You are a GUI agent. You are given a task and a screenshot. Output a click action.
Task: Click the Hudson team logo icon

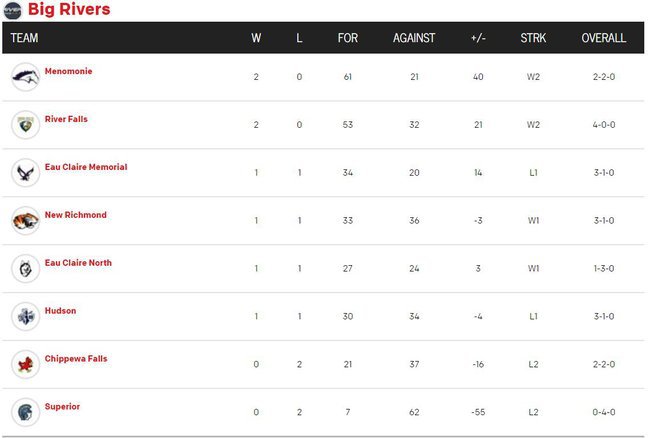coord(25,317)
